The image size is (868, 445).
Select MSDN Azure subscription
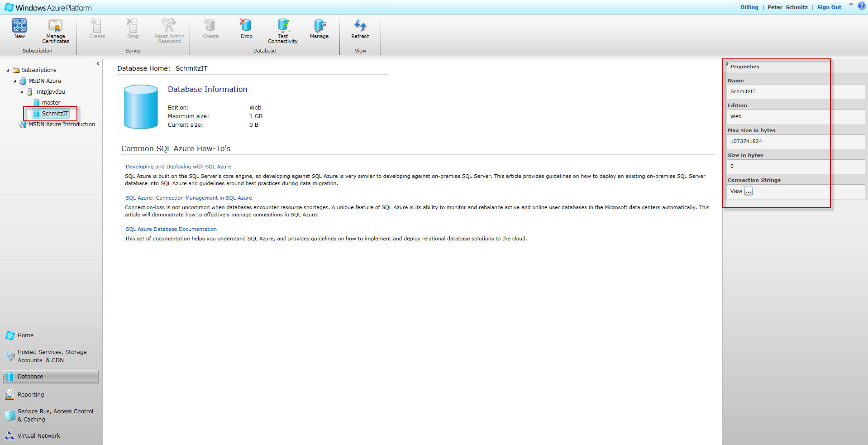click(41, 81)
